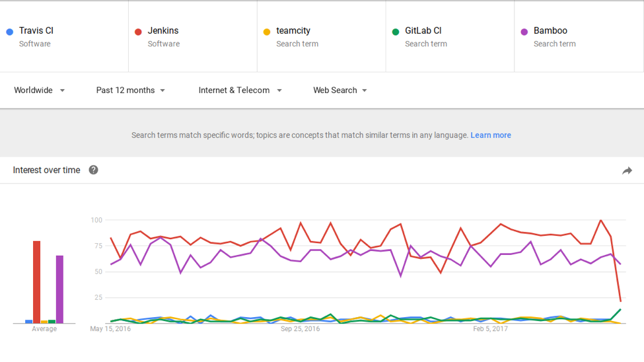Click the red Jenkins color dot
The width and height of the screenshot is (644, 362).
point(138,31)
